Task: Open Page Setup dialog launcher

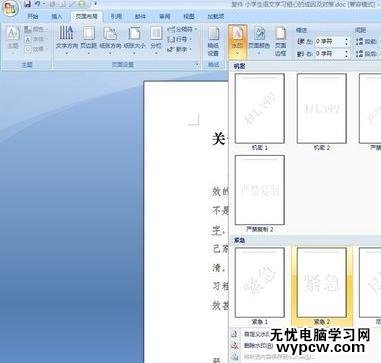Action: coord(197,65)
